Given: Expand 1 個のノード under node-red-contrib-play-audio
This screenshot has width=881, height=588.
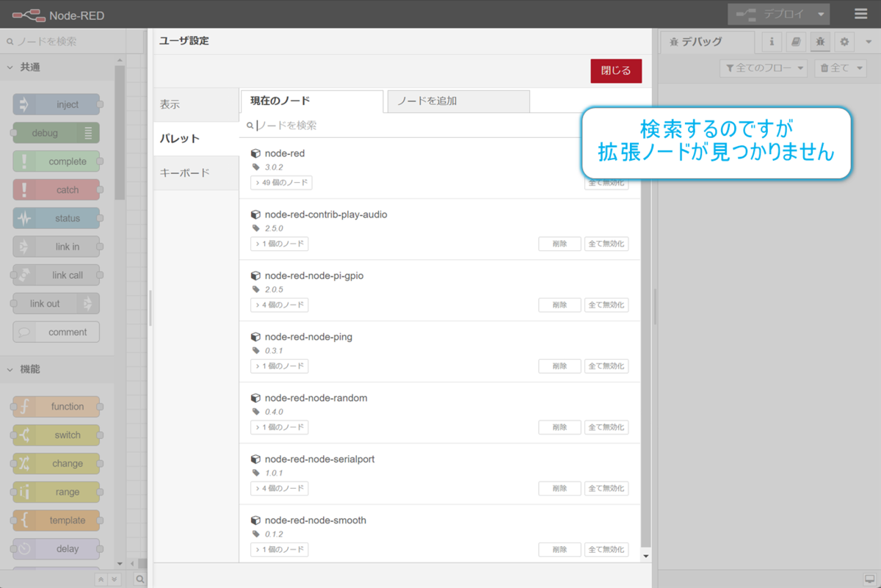Looking at the screenshot, I should tap(279, 244).
